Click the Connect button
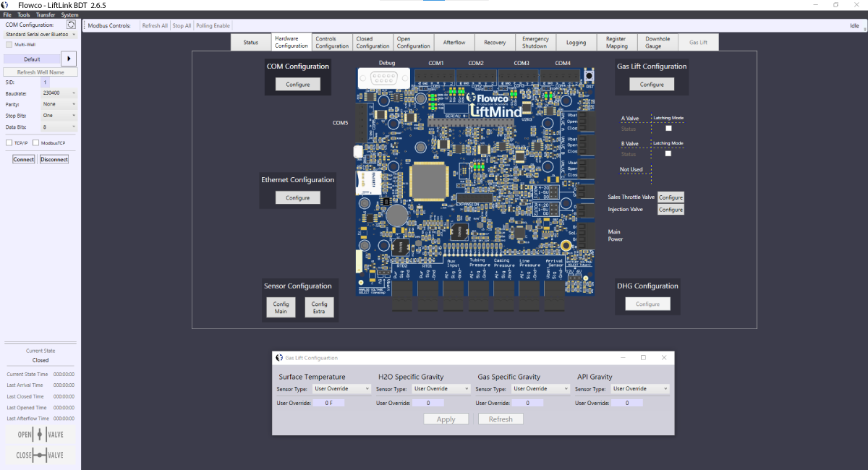The image size is (868, 470). (x=23, y=159)
